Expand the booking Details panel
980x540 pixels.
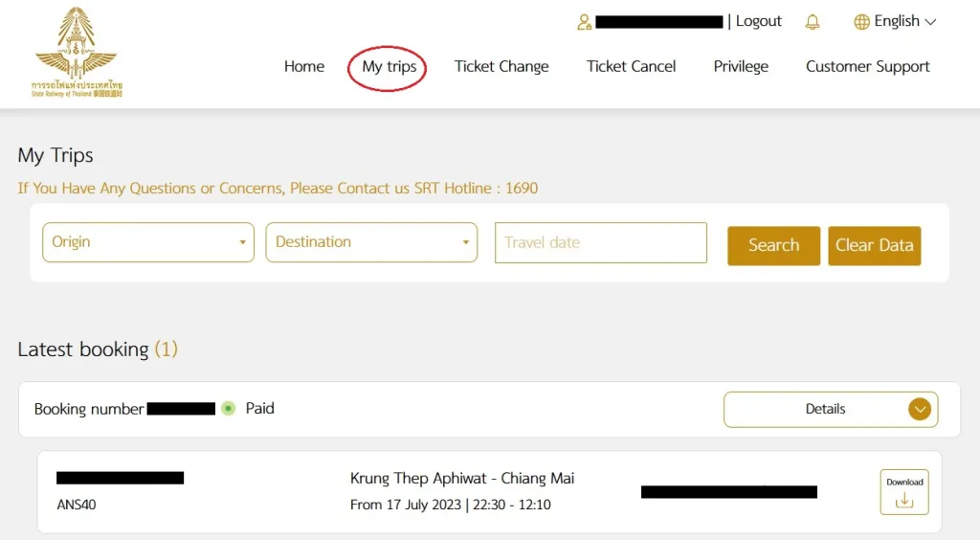[831, 410]
